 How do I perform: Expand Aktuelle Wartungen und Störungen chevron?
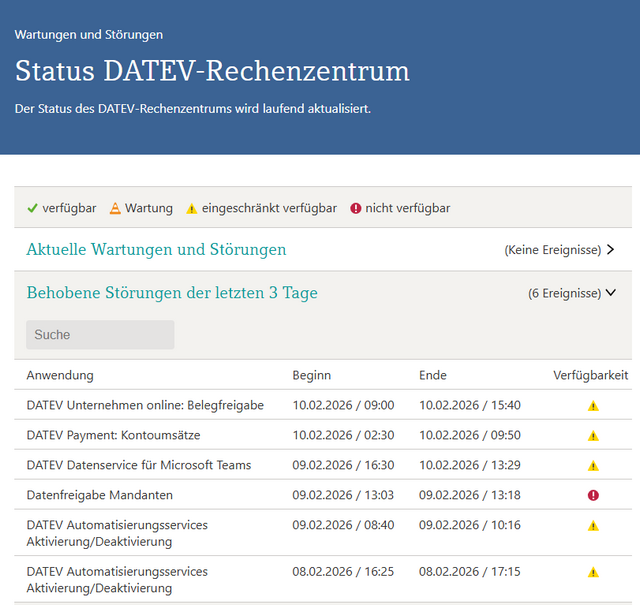tap(611, 249)
